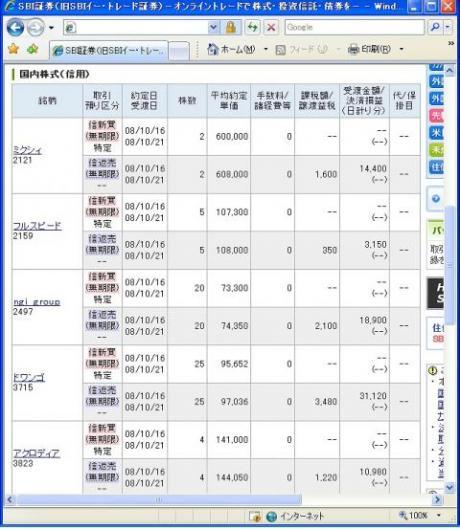Image resolution: width=460 pixels, height=530 pixels.
Task: Click the 平均約定単価 column header
Action: tap(229, 101)
